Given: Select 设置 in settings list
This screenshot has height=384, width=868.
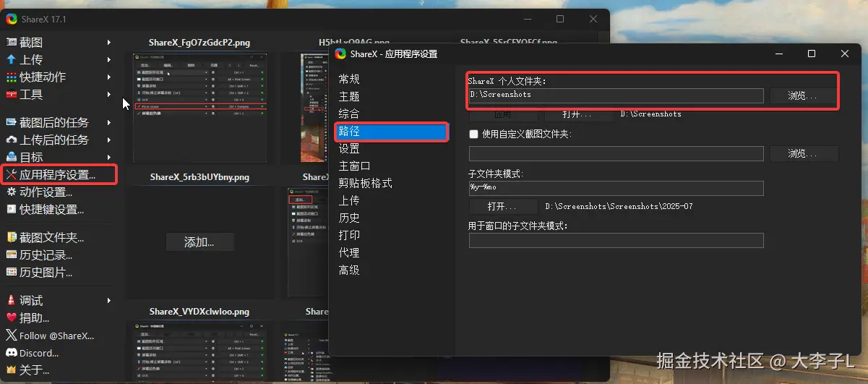Looking at the screenshot, I should pyautogui.click(x=349, y=148).
